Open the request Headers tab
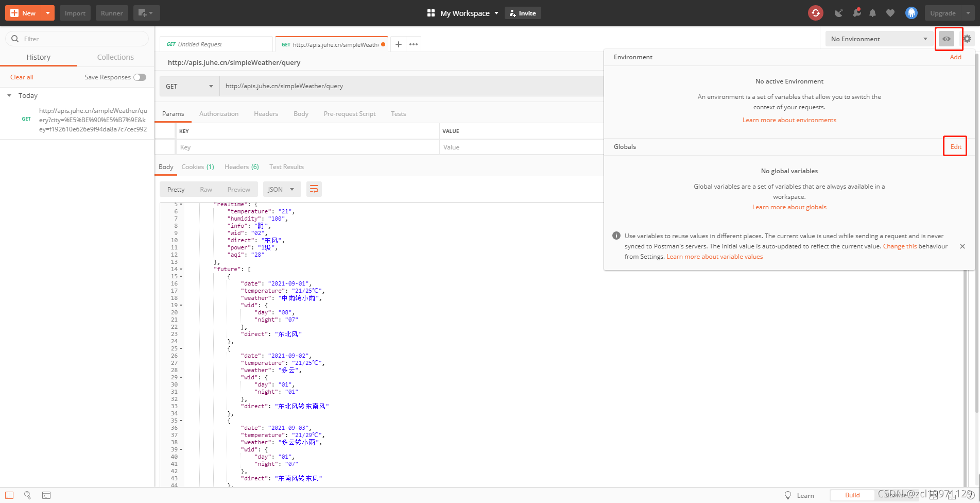The image size is (980, 503). point(266,114)
